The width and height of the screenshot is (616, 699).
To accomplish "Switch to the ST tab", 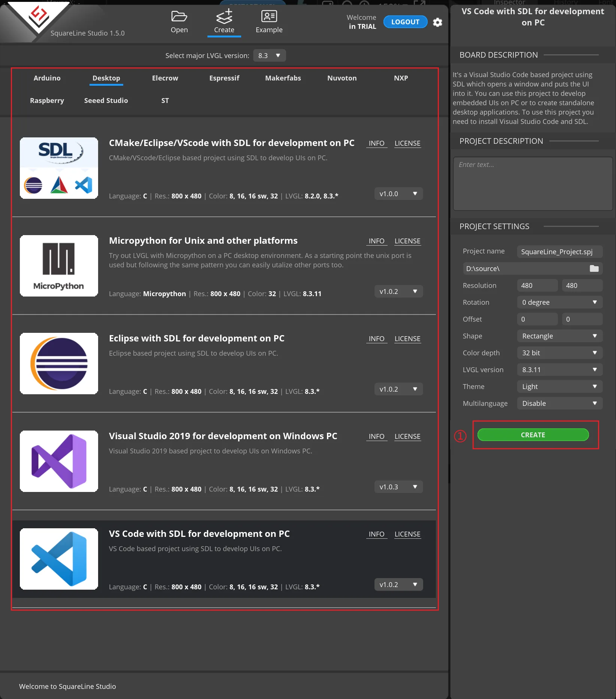I will point(165,100).
